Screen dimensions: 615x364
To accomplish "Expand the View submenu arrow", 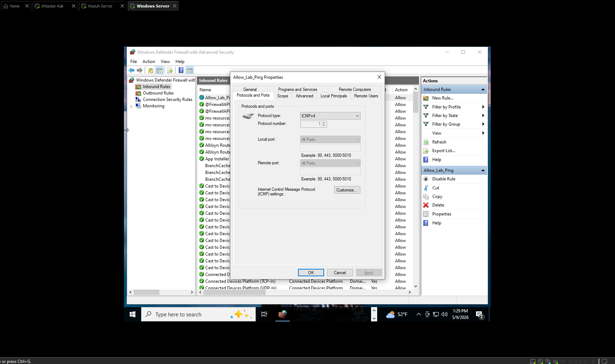I will 483,133.
